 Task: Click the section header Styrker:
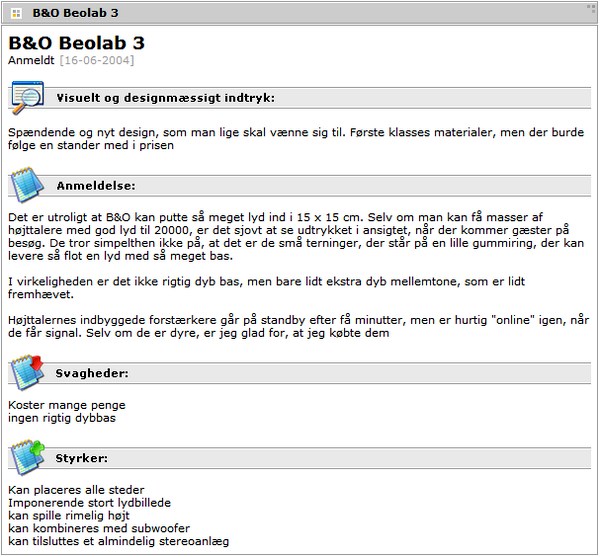tap(82, 458)
